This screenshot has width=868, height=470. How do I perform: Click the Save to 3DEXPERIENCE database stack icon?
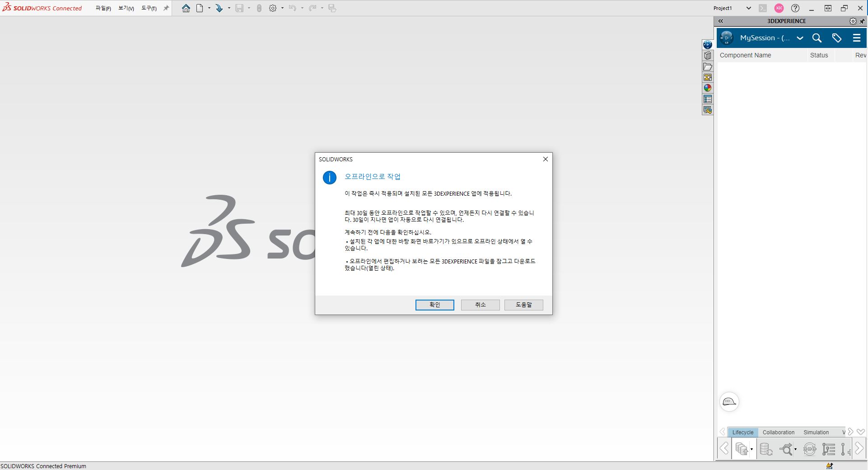coord(742,449)
